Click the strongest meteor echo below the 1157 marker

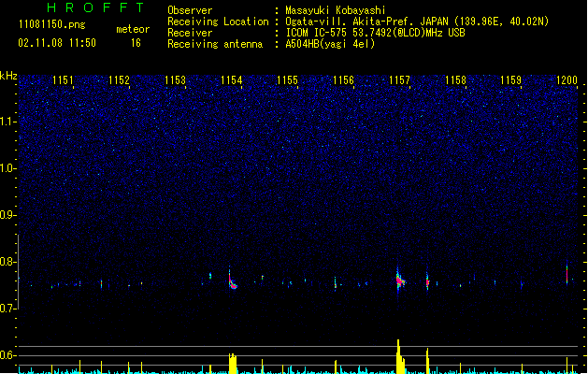click(x=400, y=280)
